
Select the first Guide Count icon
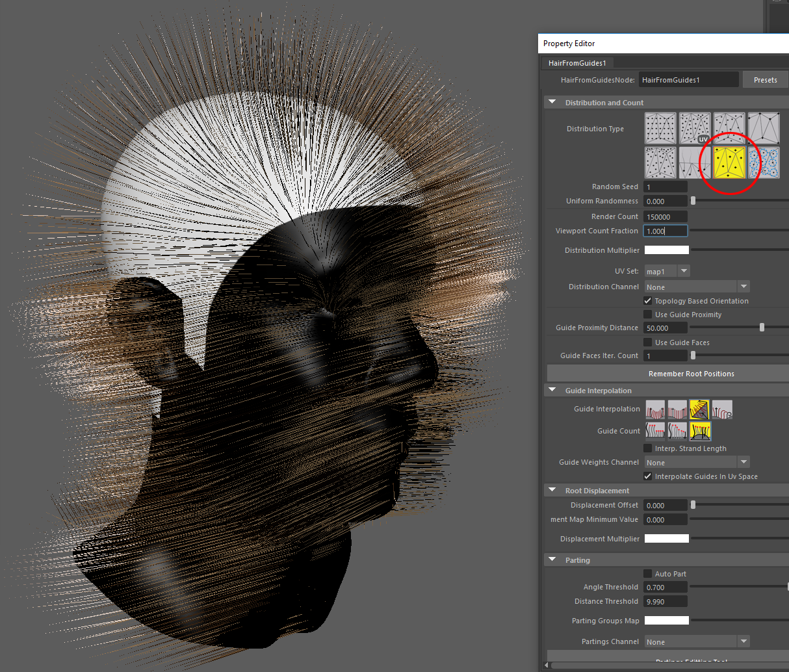point(655,431)
